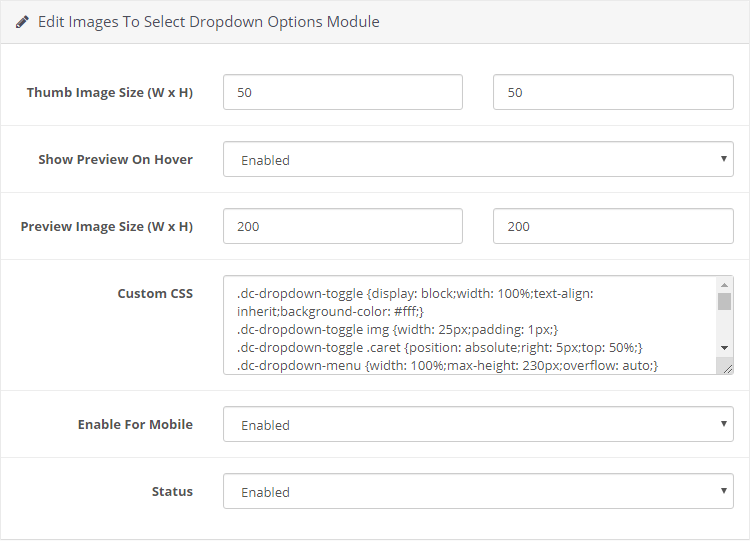
Task: Click the Thumb Image width field
Action: 342,92
